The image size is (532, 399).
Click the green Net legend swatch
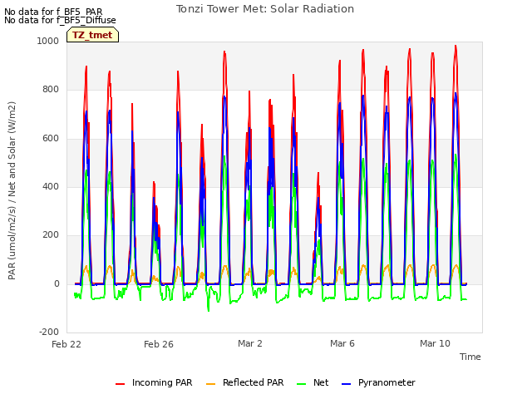coord(301,384)
